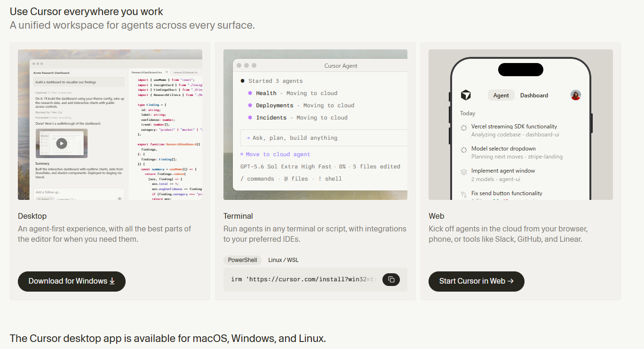Click the 5 files edited status text
The image size is (644, 349).
click(x=376, y=167)
